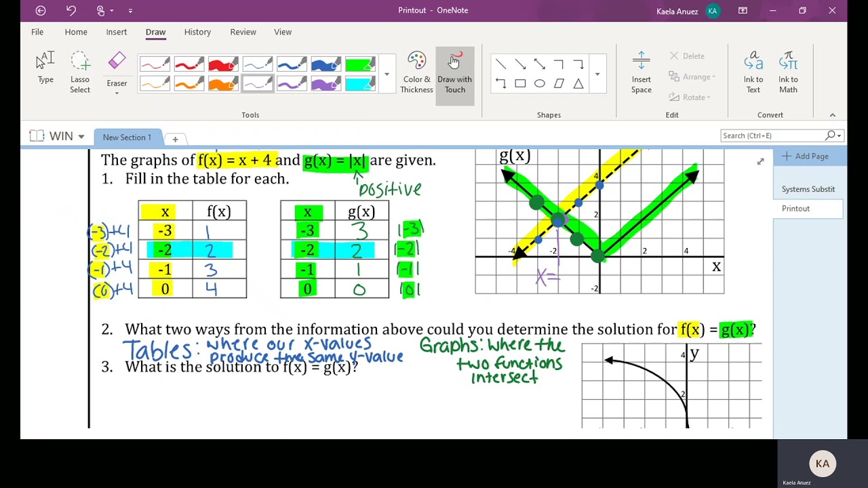
Task: Expand the page to full view
Action: (x=760, y=161)
